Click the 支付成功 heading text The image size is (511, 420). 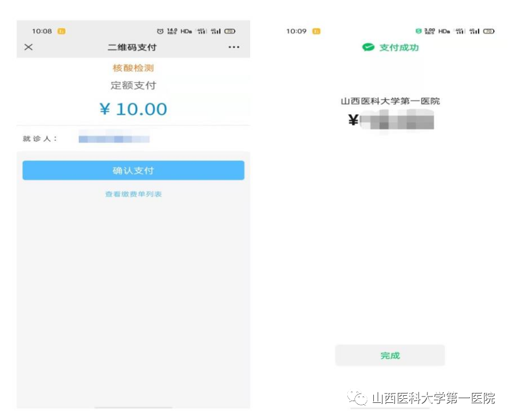[x=399, y=48]
